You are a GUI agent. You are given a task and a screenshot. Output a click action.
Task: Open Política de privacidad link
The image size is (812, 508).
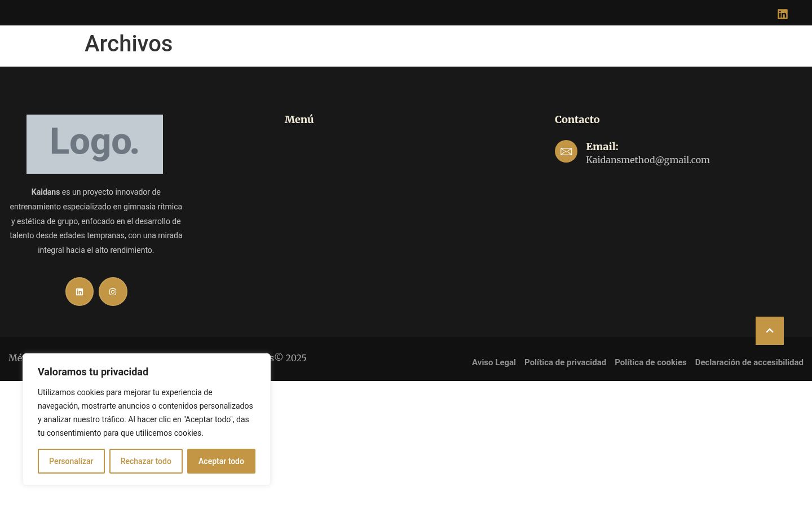[565, 362]
